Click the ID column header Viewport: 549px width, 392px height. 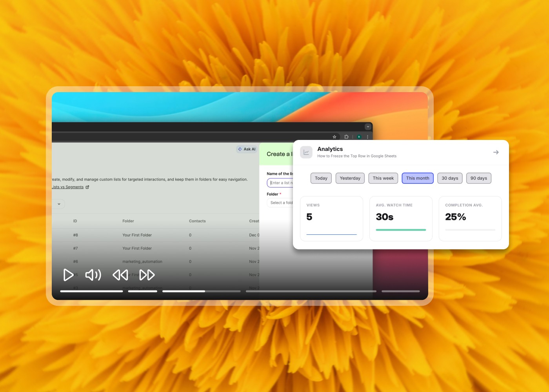75,221
